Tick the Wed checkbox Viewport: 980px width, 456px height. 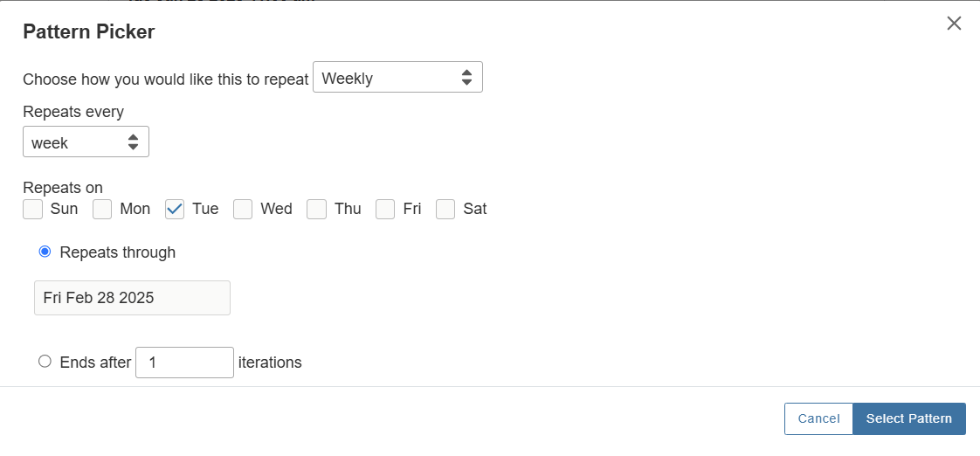click(243, 210)
